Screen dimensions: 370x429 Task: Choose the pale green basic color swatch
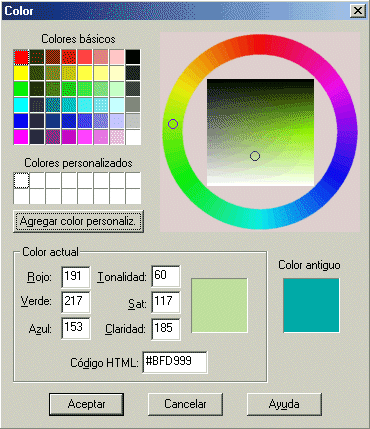[x=117, y=89]
